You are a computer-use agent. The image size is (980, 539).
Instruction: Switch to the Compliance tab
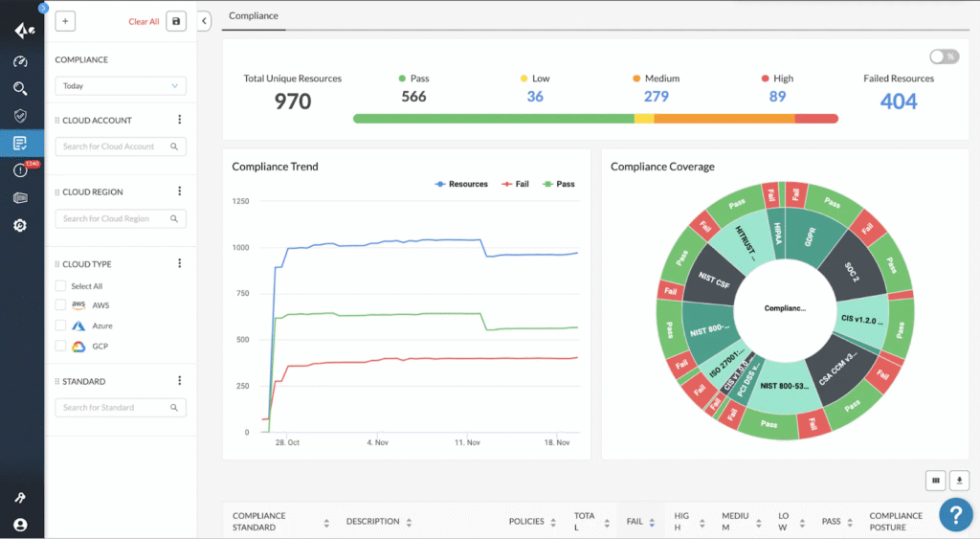tap(254, 16)
